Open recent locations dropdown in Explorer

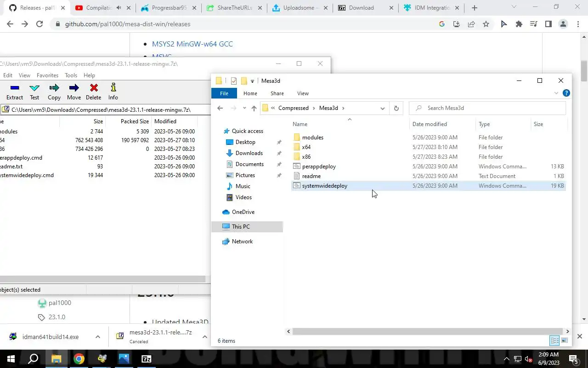tap(244, 108)
